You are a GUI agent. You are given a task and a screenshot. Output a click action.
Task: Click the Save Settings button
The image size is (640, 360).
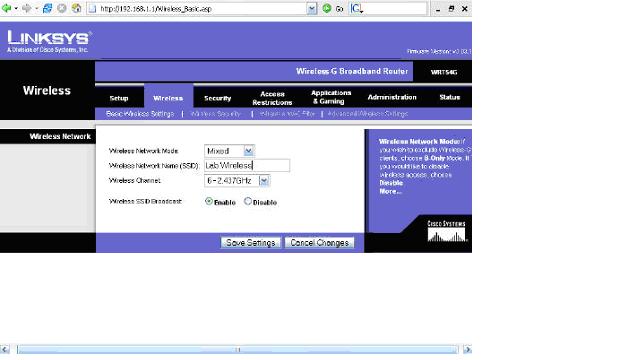(x=251, y=243)
